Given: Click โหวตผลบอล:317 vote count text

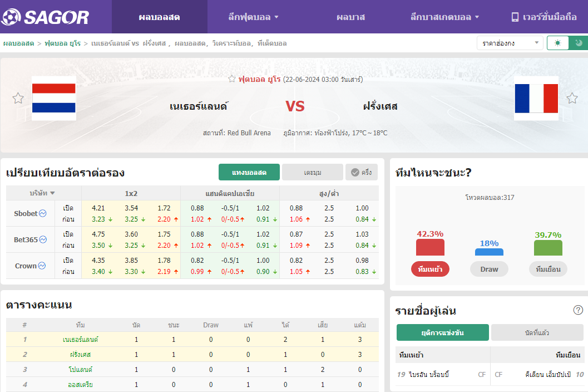Looking at the screenshot, I should (x=490, y=198).
